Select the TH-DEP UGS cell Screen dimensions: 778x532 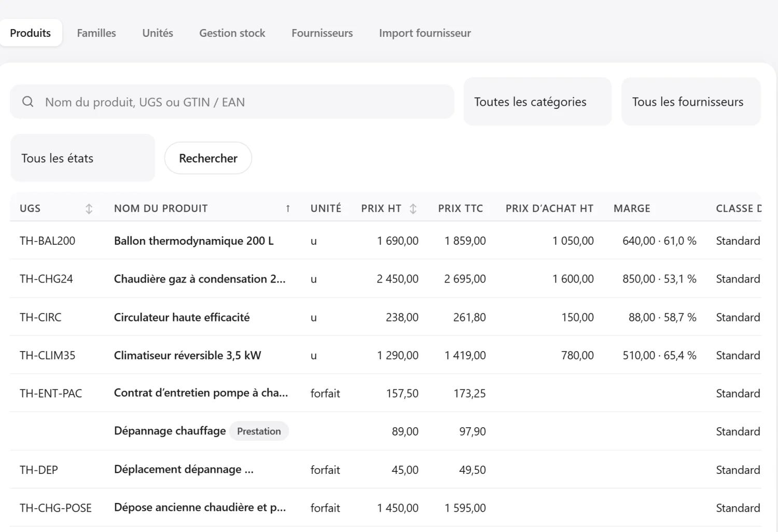pyautogui.click(x=39, y=470)
